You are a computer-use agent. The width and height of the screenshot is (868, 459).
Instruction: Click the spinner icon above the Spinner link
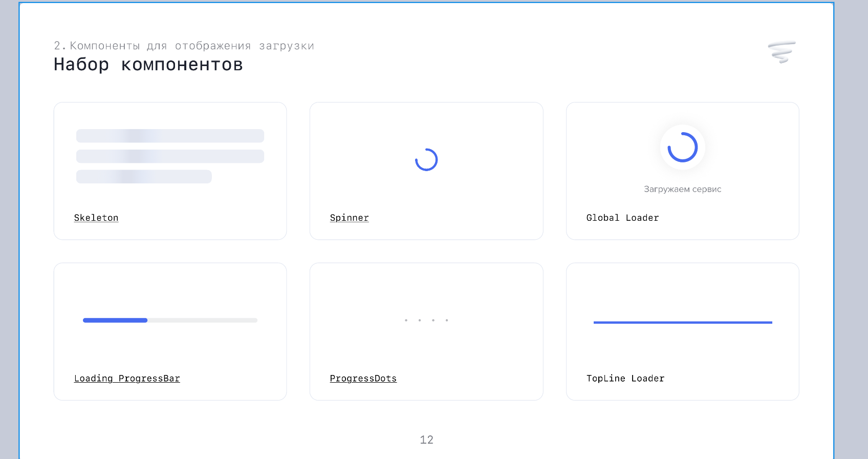(426, 160)
